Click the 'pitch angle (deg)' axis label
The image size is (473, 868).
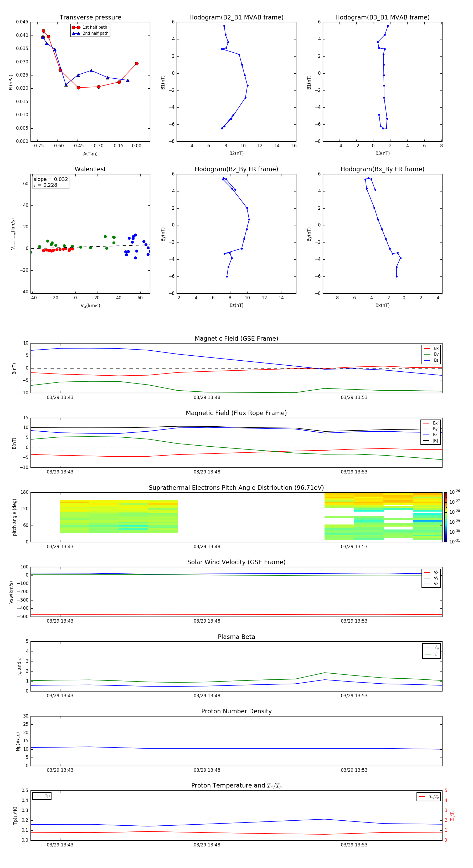pyautogui.click(x=14, y=517)
